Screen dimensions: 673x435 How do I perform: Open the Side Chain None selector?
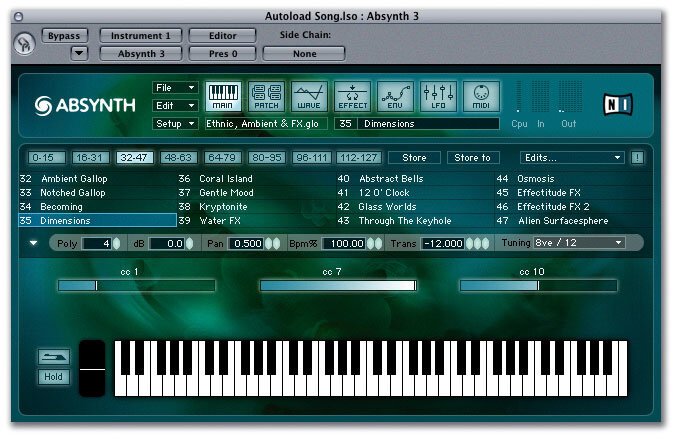[x=304, y=54]
